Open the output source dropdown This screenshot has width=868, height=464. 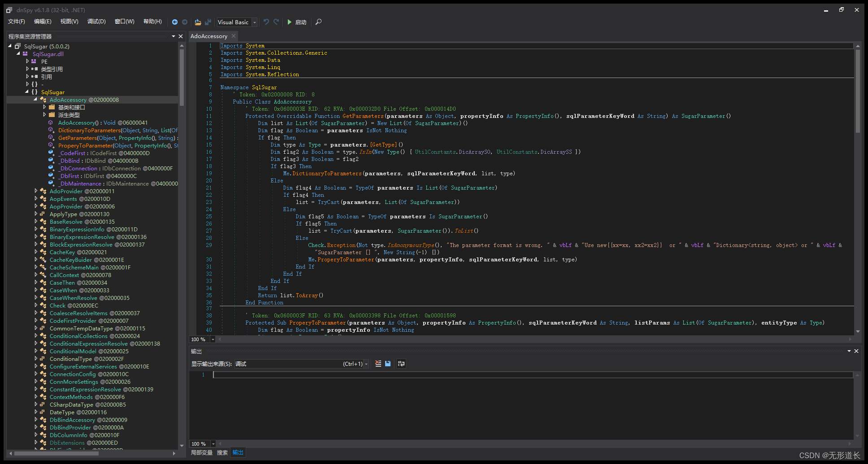point(366,364)
